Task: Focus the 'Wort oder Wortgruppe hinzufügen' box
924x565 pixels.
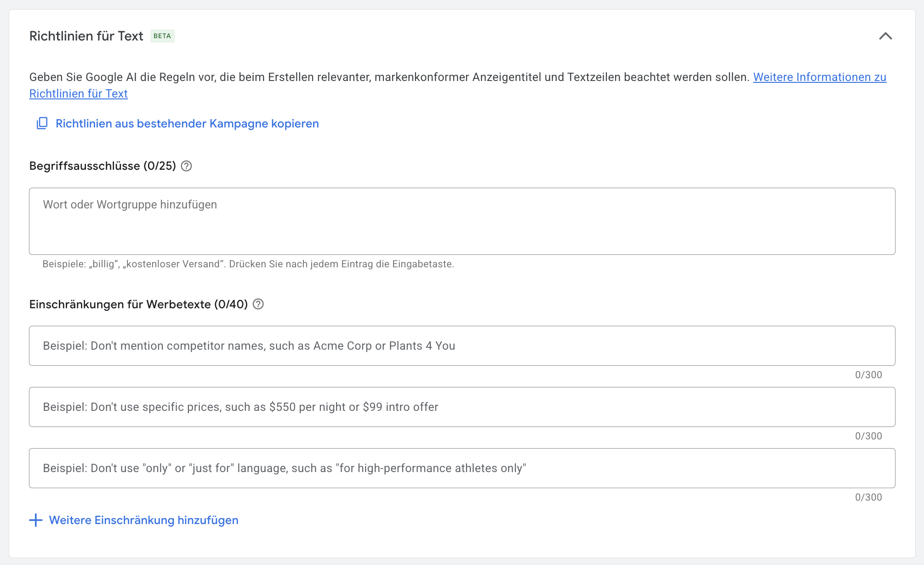Action: [462, 221]
